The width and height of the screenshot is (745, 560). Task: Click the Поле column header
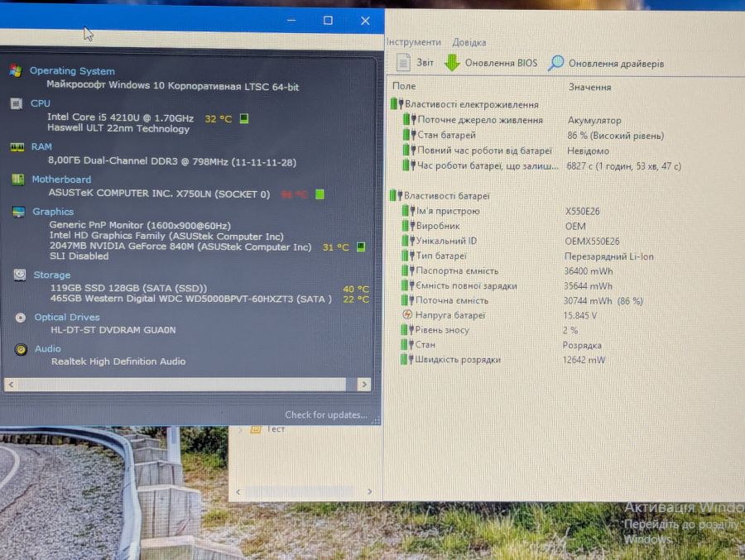pyautogui.click(x=404, y=86)
